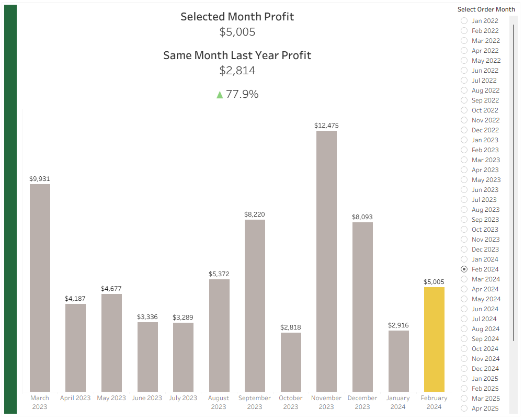Click the Selected Month Profit title

point(237,17)
